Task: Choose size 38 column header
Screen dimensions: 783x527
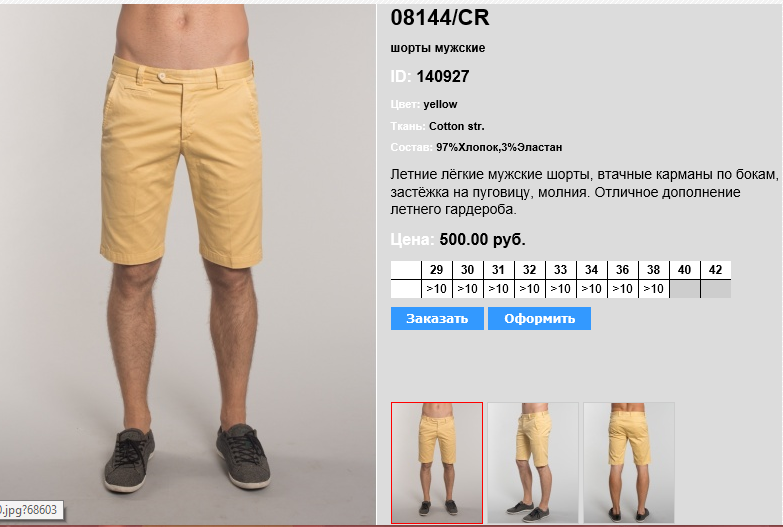Action: coord(653,270)
